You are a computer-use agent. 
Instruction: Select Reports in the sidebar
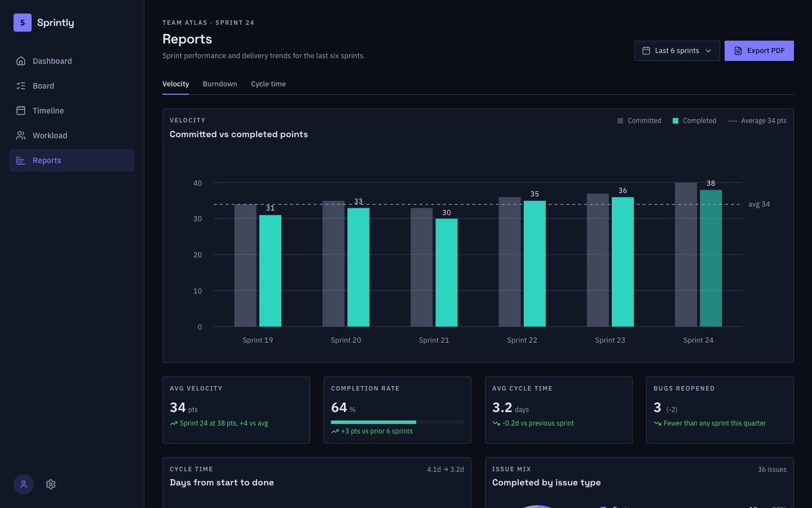pyautogui.click(x=72, y=160)
